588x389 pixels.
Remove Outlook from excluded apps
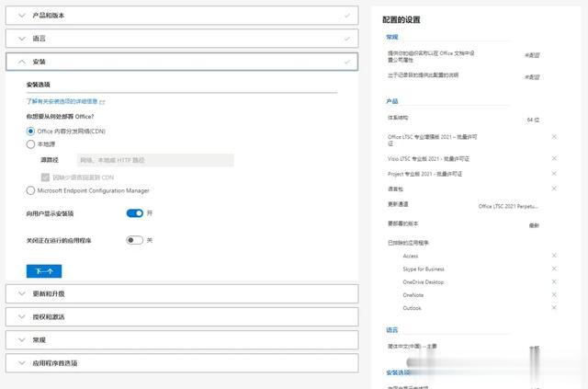pyautogui.click(x=554, y=307)
